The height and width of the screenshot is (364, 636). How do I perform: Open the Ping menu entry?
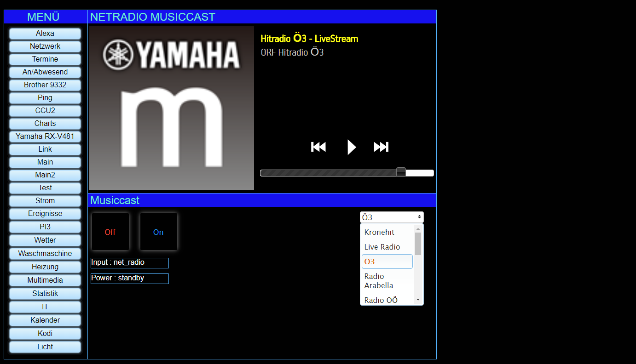45,98
